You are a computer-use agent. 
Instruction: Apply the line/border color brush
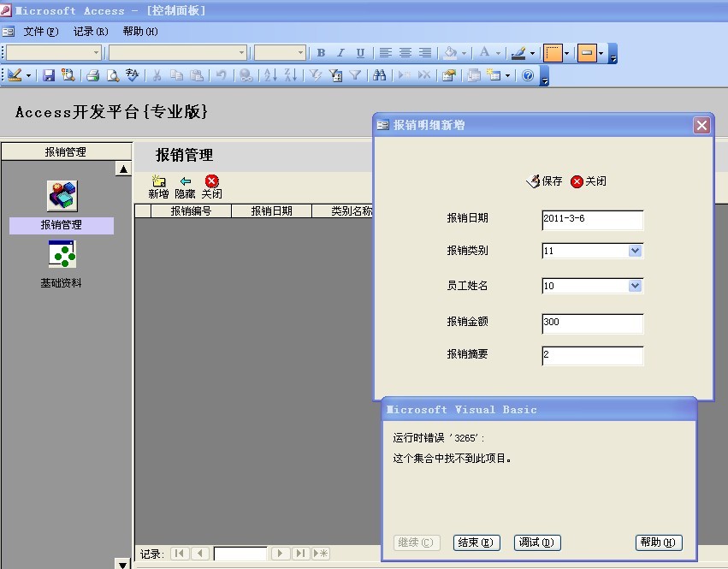coord(518,53)
